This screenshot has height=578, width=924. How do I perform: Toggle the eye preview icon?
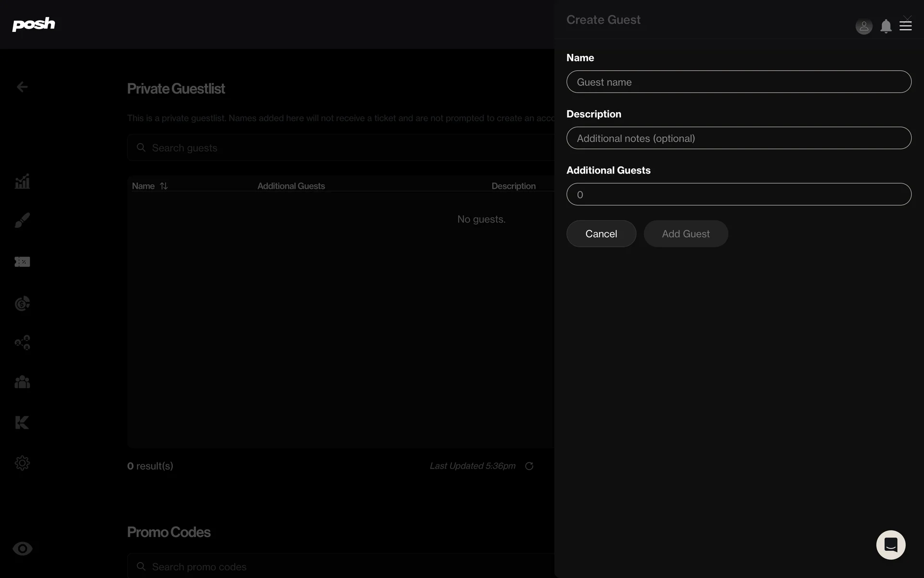22,549
